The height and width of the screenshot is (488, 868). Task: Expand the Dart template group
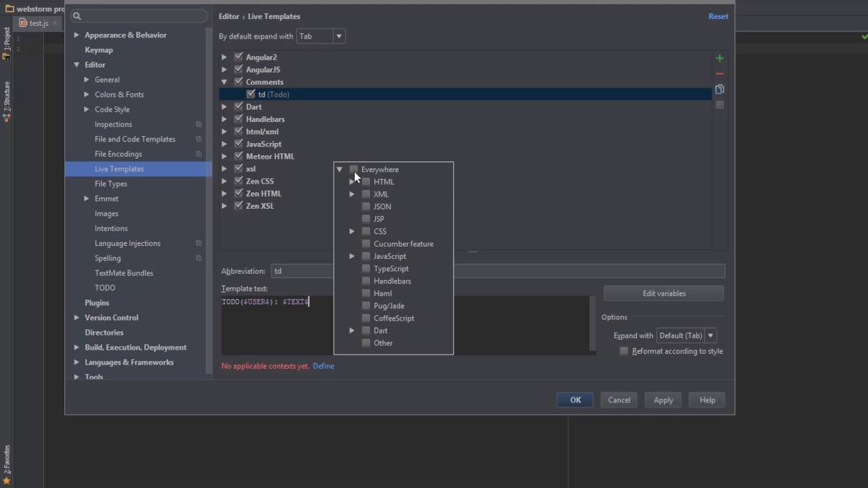pos(224,106)
